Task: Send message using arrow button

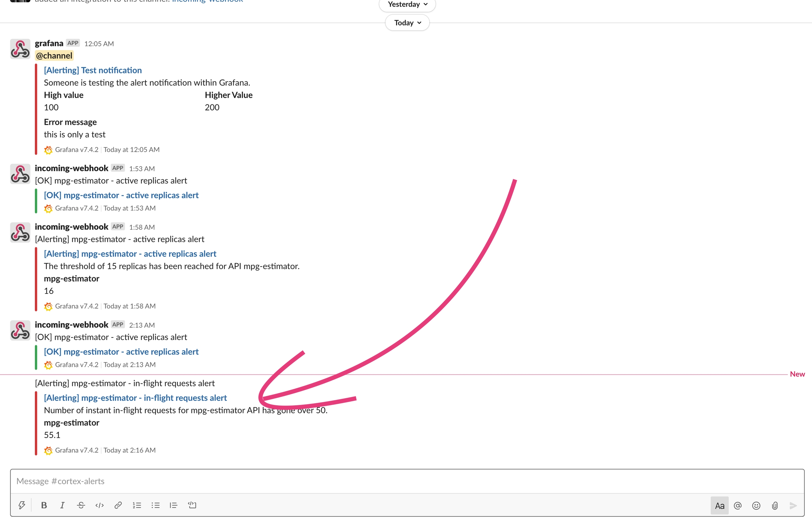Action: tap(793, 505)
